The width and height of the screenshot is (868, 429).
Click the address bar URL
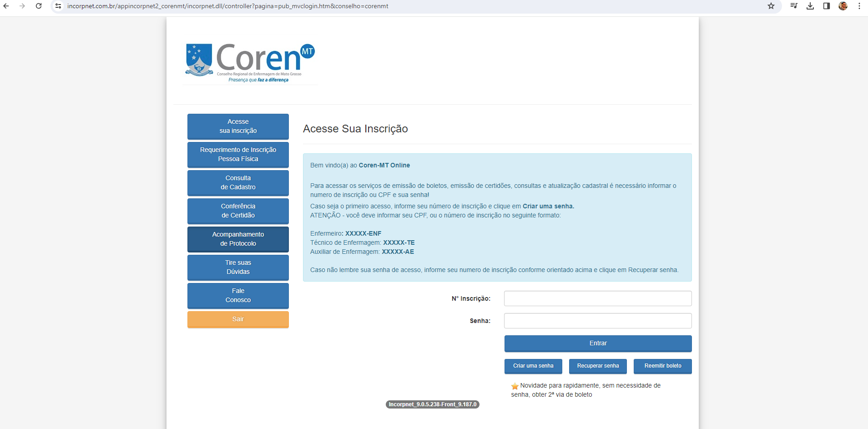pyautogui.click(x=227, y=6)
